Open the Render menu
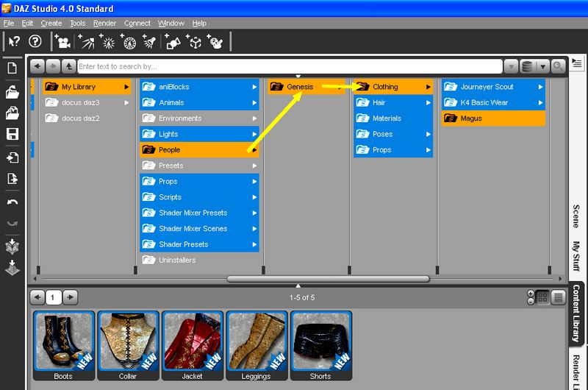This screenshot has height=390, width=588. 104,24
